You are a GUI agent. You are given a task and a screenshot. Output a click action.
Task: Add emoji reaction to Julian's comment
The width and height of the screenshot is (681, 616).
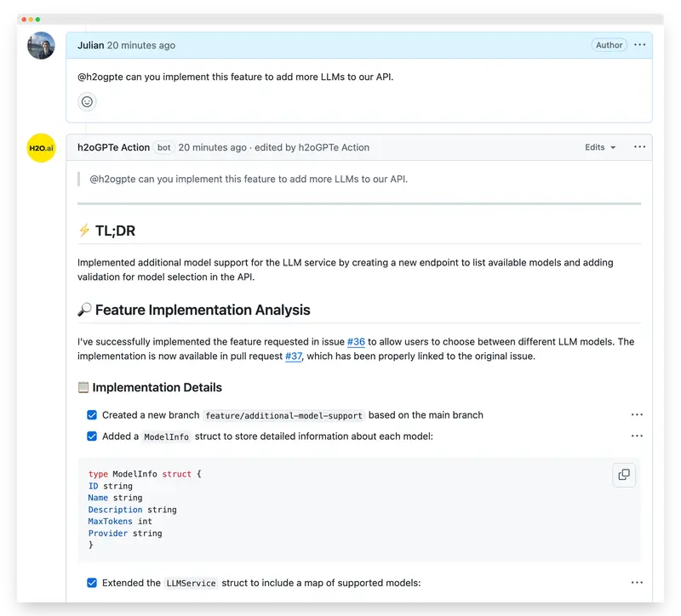pos(87,102)
